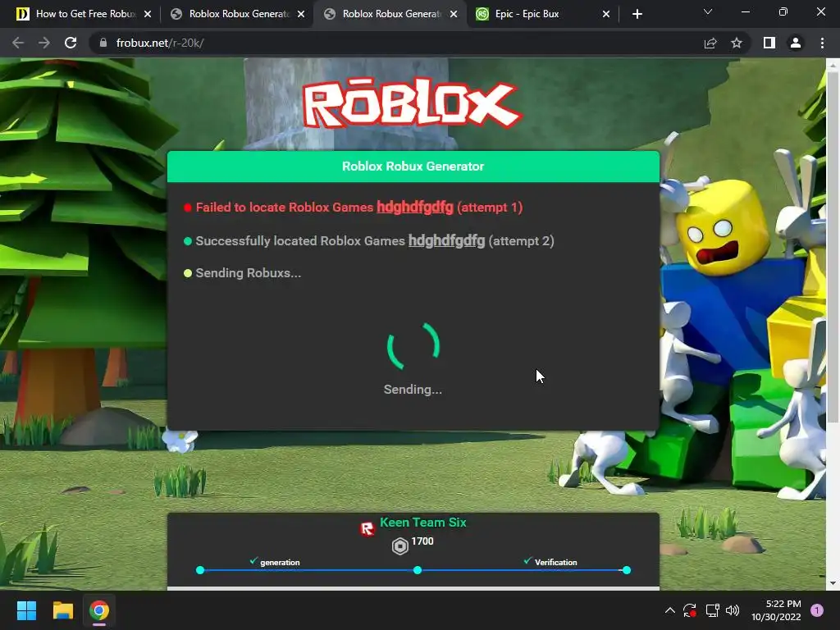The width and height of the screenshot is (840, 630).
Task: Click the yellow Sending Robuxs status dot
Action: (188, 273)
